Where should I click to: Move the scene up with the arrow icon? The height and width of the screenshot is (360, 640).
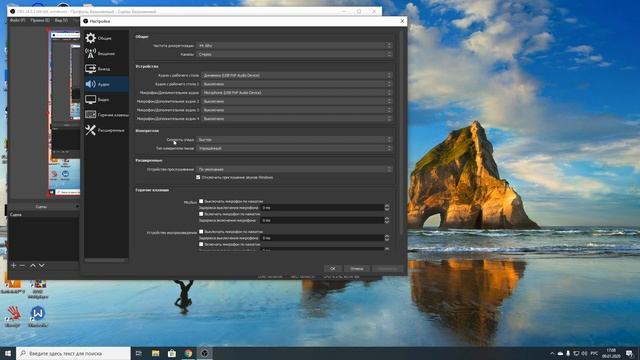tap(33, 265)
